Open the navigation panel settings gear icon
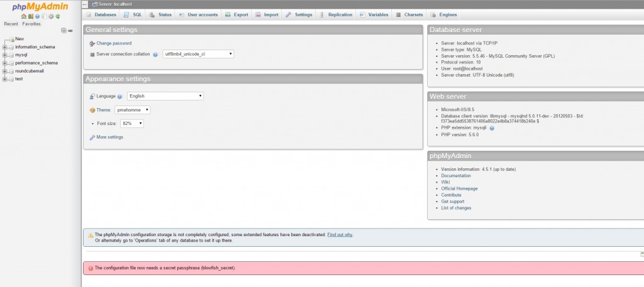This screenshot has height=287, width=644. point(51,16)
